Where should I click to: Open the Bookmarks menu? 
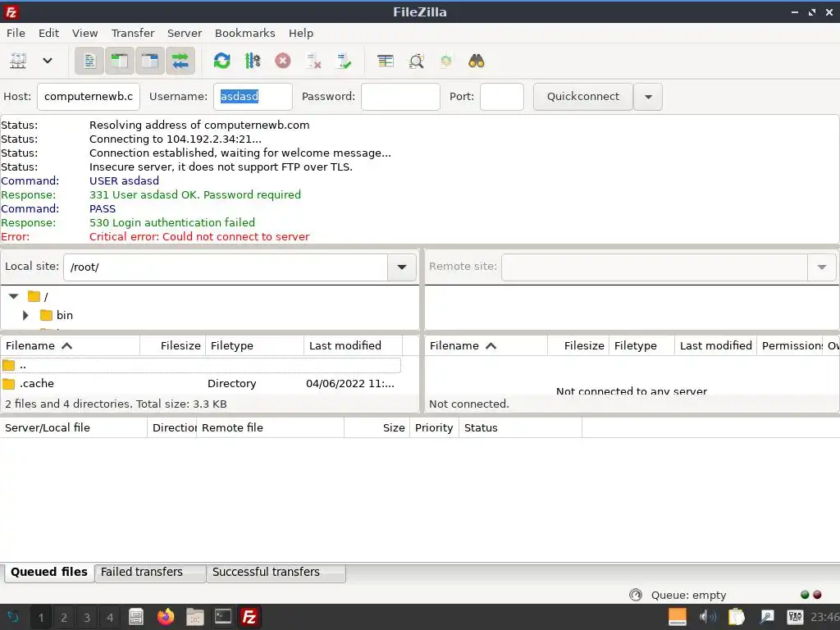pyautogui.click(x=244, y=33)
